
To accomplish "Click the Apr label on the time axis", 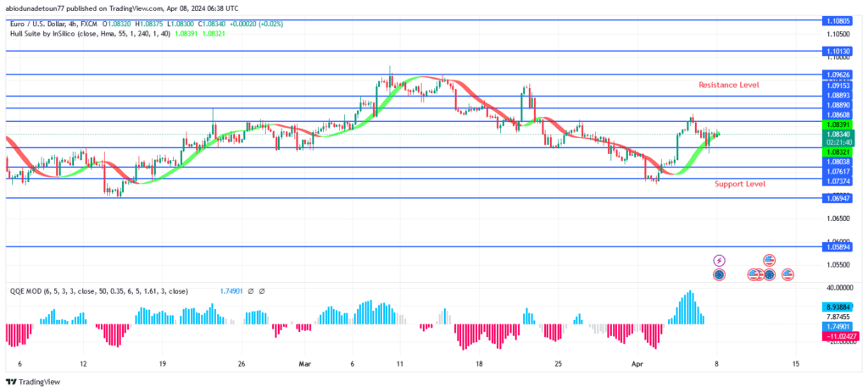I will [x=637, y=364].
